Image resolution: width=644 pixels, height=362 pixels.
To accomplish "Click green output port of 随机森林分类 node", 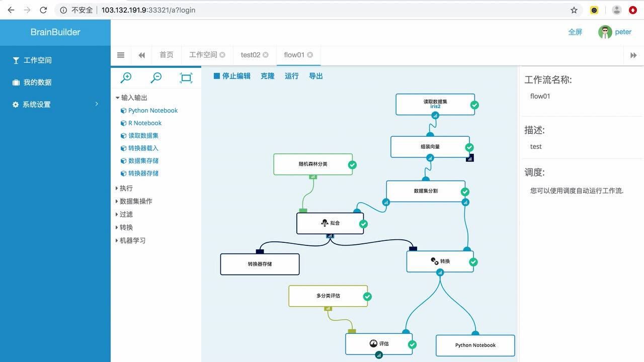I will (x=313, y=176).
